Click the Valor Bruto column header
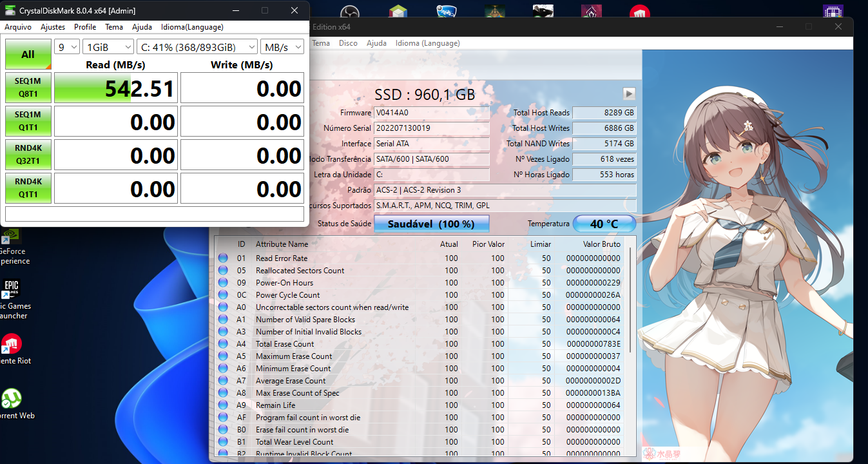This screenshot has width=868, height=464. tap(602, 244)
